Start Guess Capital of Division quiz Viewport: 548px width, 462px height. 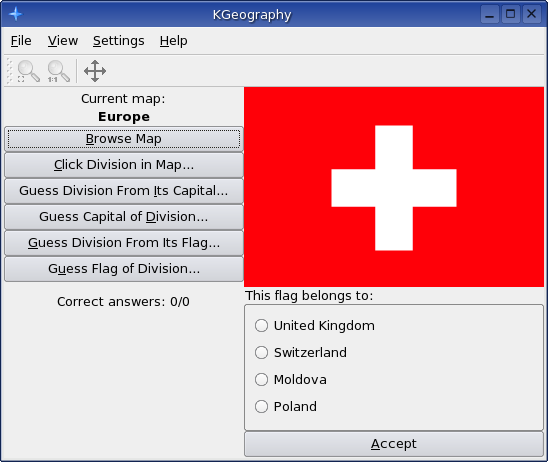tap(124, 217)
